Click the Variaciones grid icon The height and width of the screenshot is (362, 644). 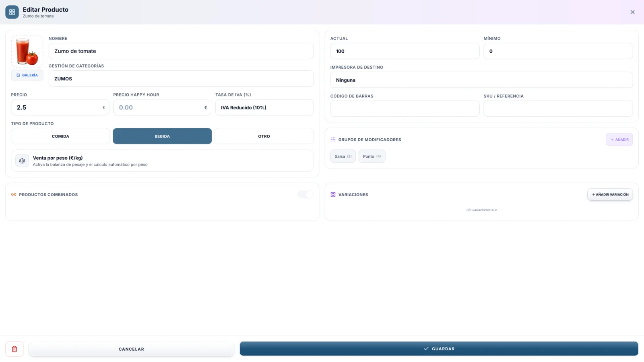coord(333,195)
